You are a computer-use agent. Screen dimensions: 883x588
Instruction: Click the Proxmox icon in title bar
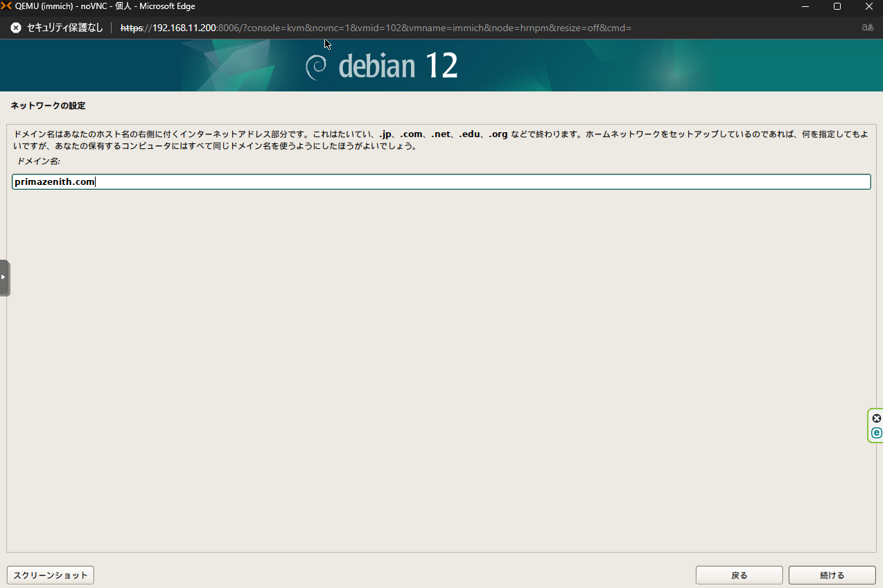tap(7, 6)
